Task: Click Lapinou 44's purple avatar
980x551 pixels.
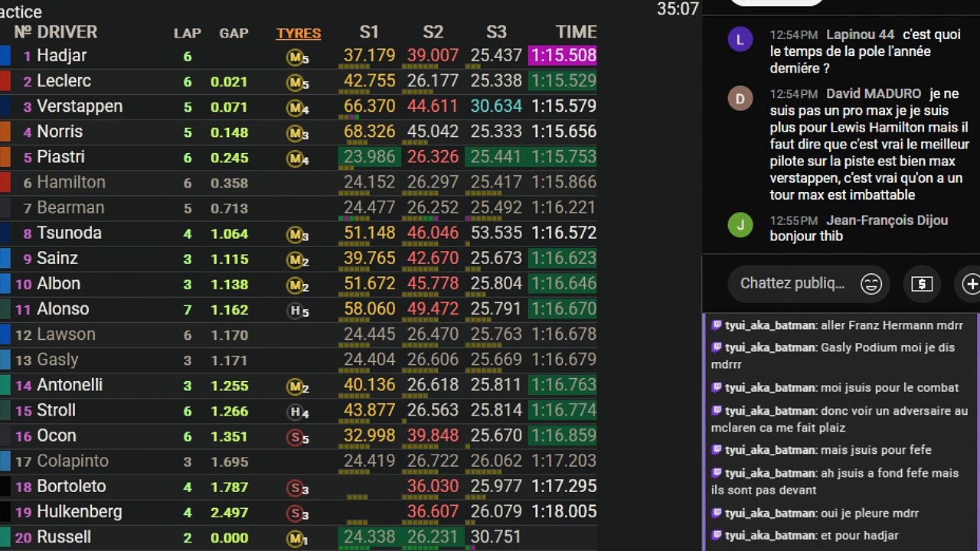Action: [740, 39]
